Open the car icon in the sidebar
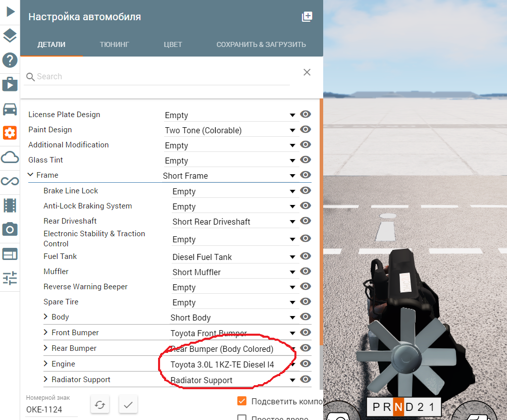The image size is (507, 420). (10, 109)
